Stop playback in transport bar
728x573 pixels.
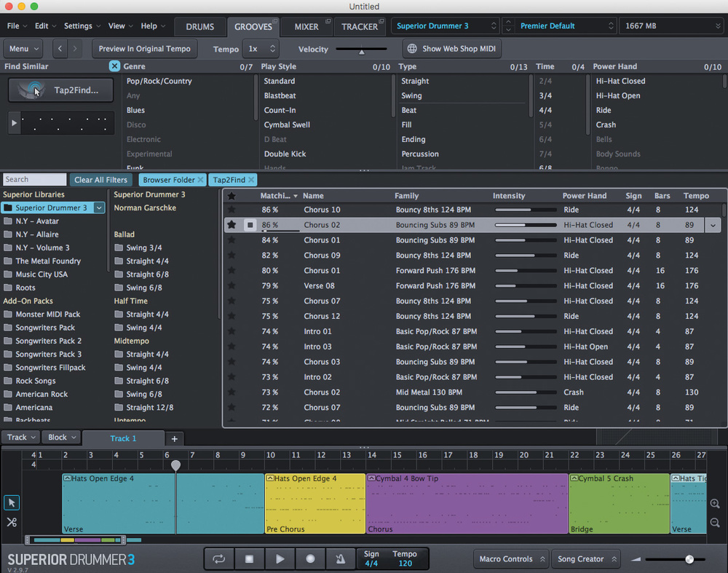coord(249,558)
